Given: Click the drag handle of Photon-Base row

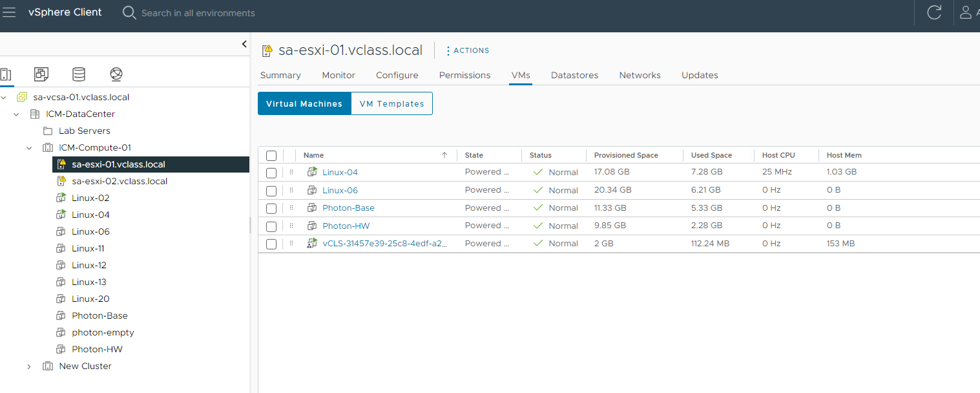Looking at the screenshot, I should point(291,208).
